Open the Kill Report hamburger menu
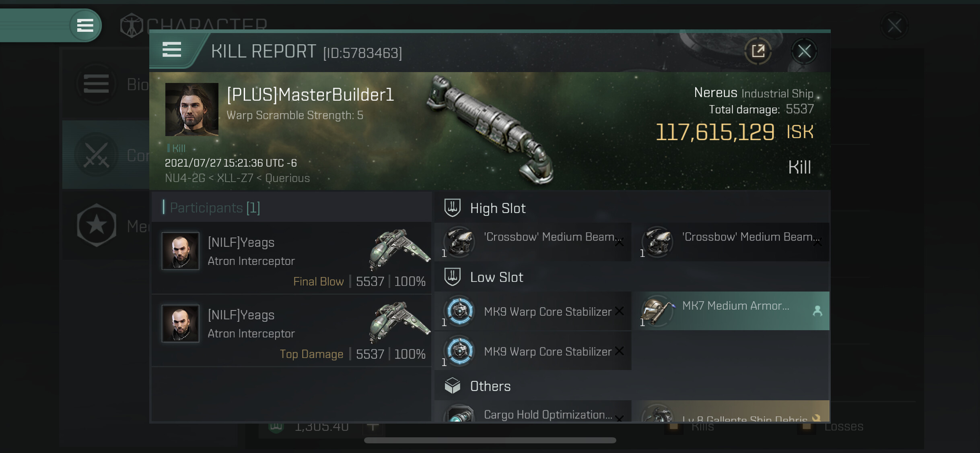Viewport: 980px width, 453px height. [x=172, y=50]
